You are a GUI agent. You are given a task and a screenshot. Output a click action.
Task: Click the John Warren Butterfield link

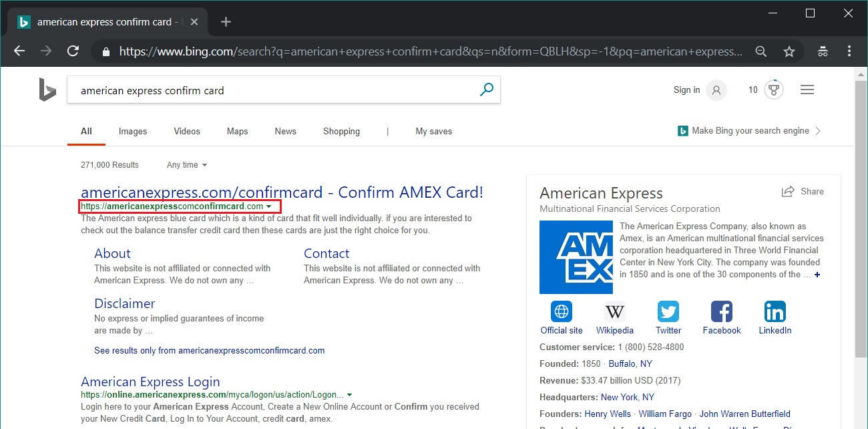(x=745, y=414)
